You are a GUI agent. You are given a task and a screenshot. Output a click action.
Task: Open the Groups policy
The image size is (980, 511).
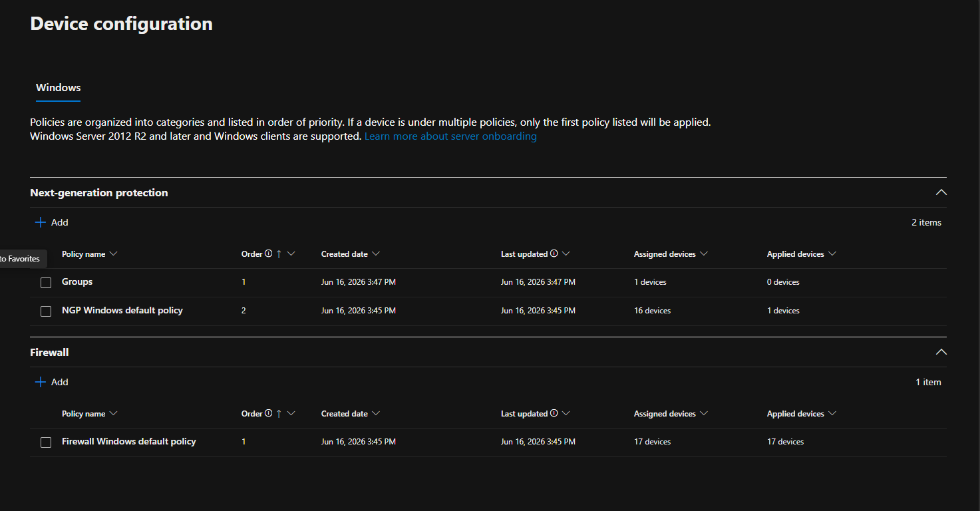click(x=77, y=282)
